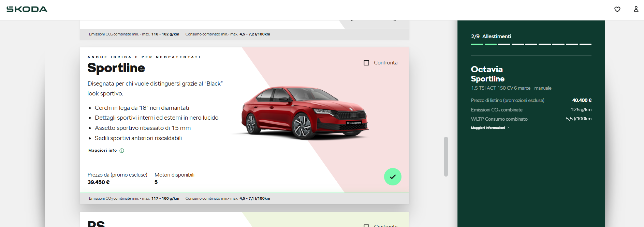Click the WLTP Consumo combinato label
Image resolution: width=644 pixels, height=227 pixels.
pyautogui.click(x=499, y=119)
